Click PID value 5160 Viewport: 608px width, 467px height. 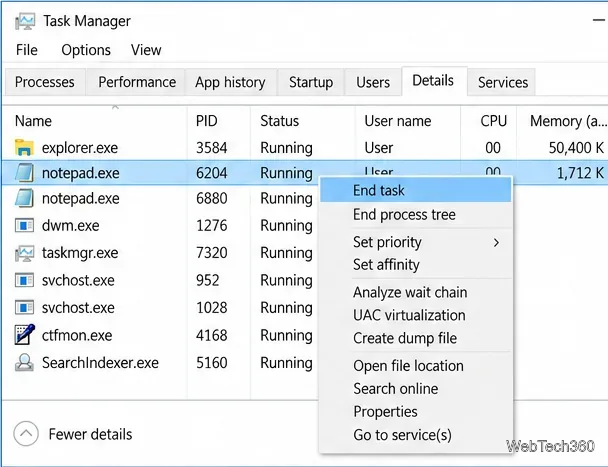pos(212,363)
